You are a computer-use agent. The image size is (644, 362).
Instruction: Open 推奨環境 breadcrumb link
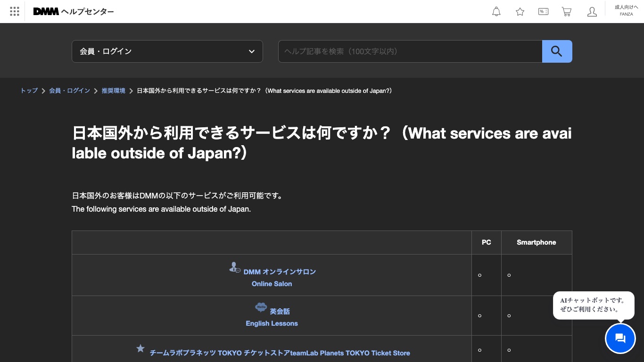click(114, 90)
